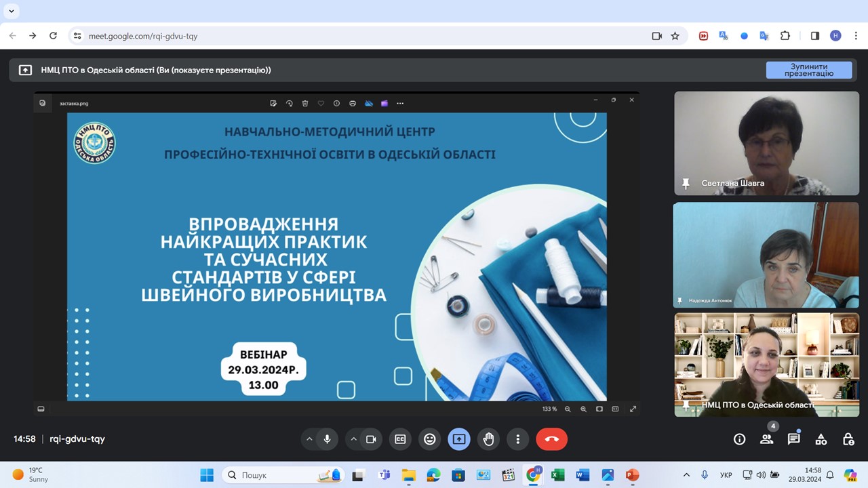Screen dimensions: 868x488
Task: Open host controls lock icon
Action: click(x=848, y=439)
